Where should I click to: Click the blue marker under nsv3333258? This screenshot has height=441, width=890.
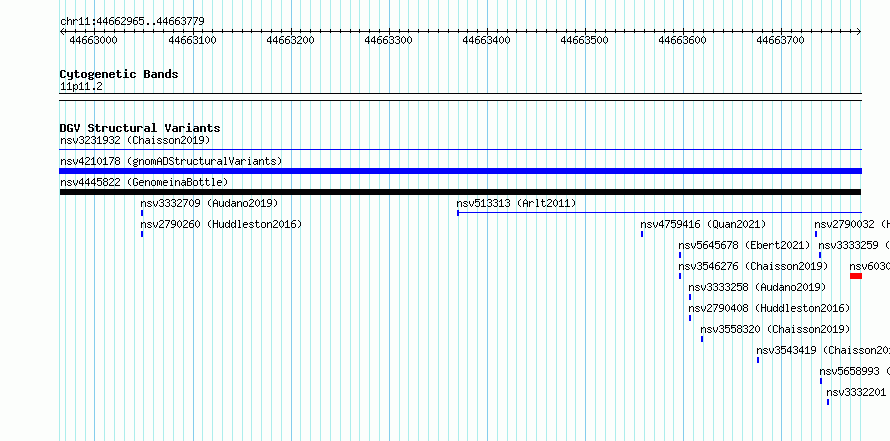coord(690,297)
